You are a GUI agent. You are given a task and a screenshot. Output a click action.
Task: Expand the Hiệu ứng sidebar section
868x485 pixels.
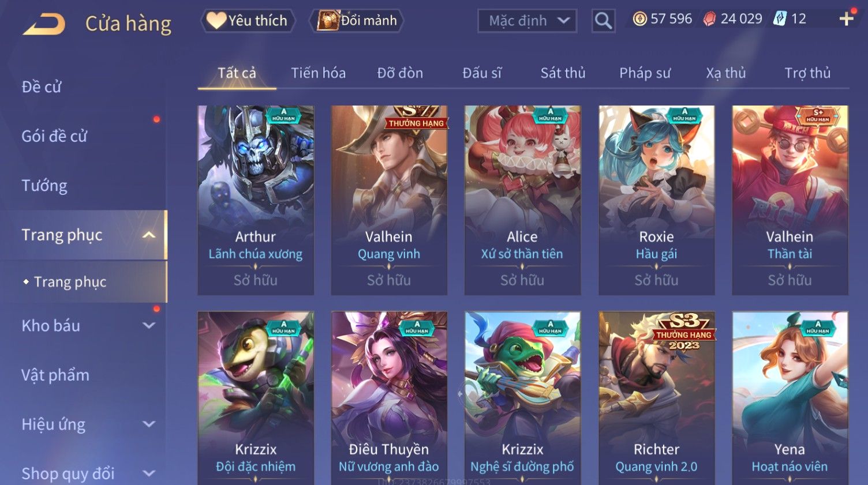pos(149,424)
